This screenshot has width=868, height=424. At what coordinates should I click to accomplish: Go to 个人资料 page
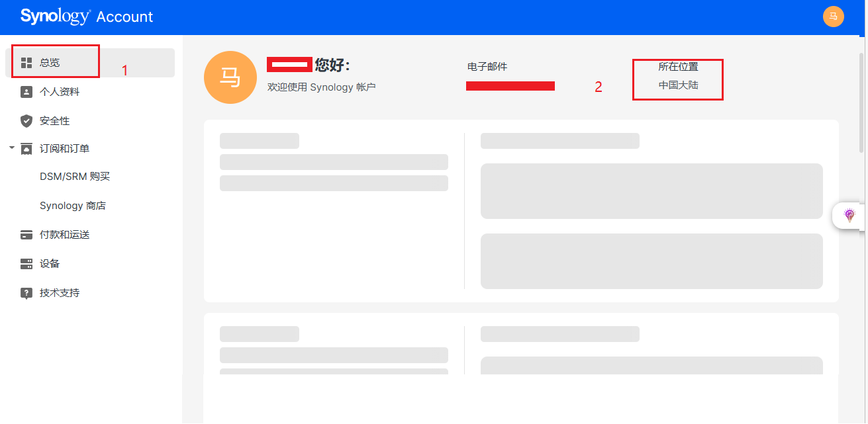pyautogui.click(x=60, y=92)
